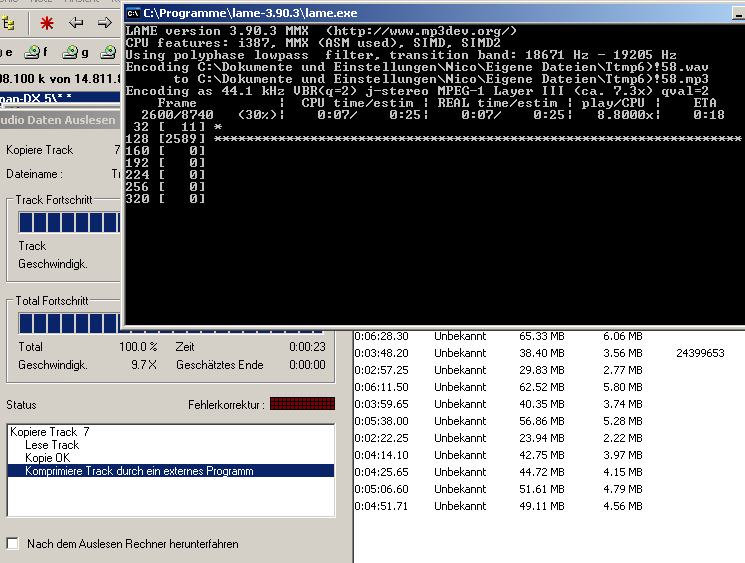Image resolution: width=745 pixels, height=563 pixels.
Task: Click the Geschätztes Ende value 0:00:00
Action: 307,365
